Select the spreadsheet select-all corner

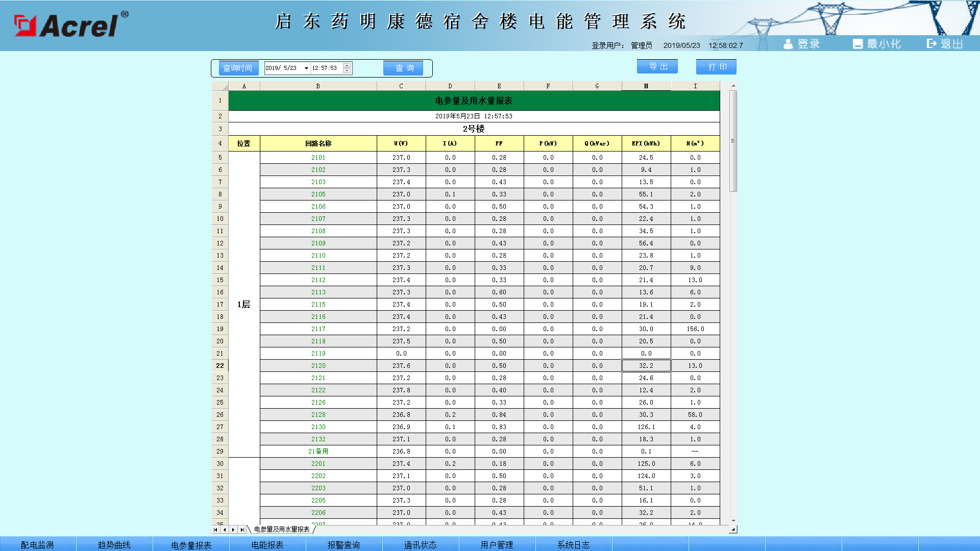[220, 86]
